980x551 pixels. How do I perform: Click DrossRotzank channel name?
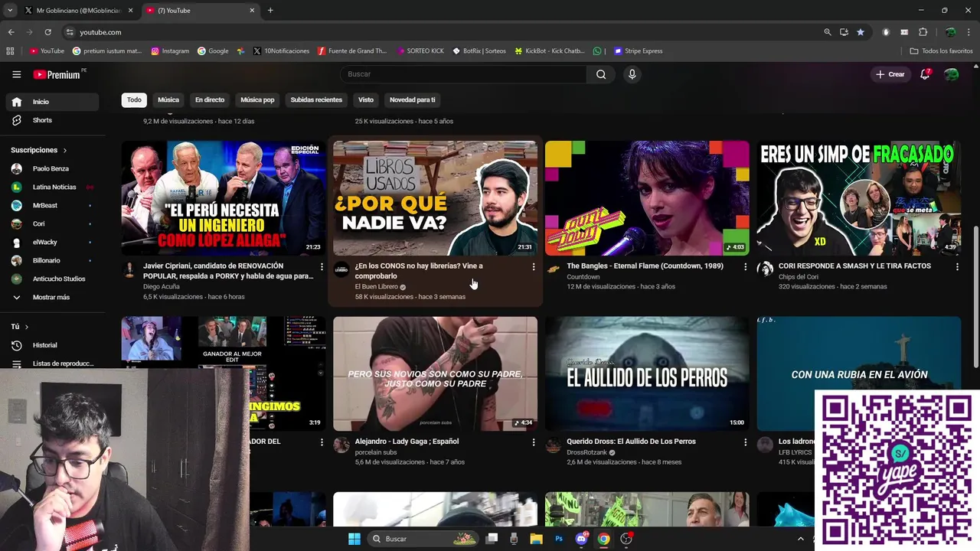(586, 452)
